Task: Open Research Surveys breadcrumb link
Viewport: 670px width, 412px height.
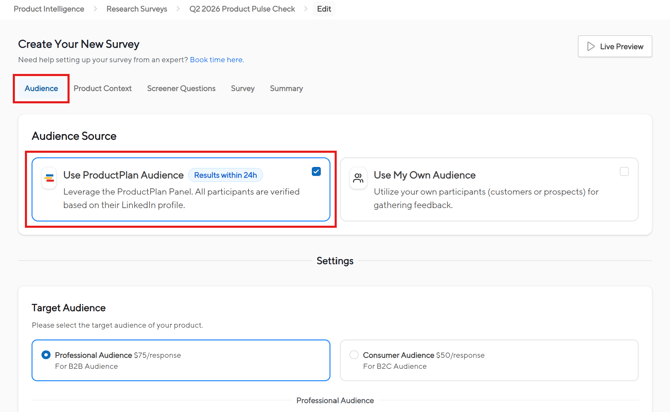Action: coord(137,9)
